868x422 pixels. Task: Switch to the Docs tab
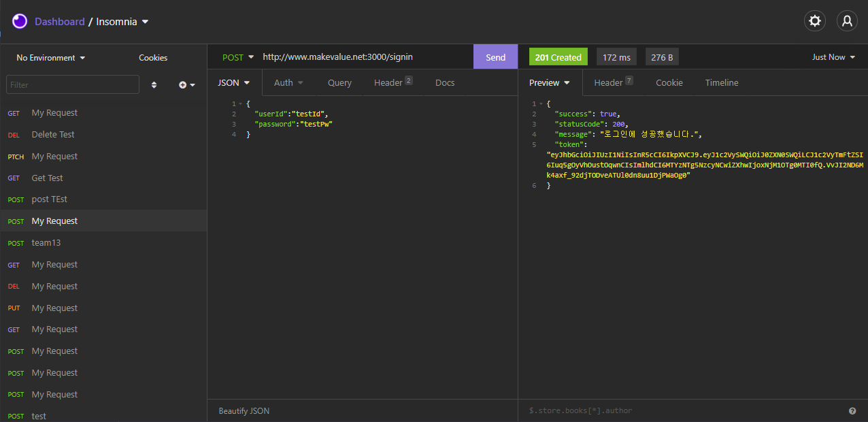(x=445, y=82)
